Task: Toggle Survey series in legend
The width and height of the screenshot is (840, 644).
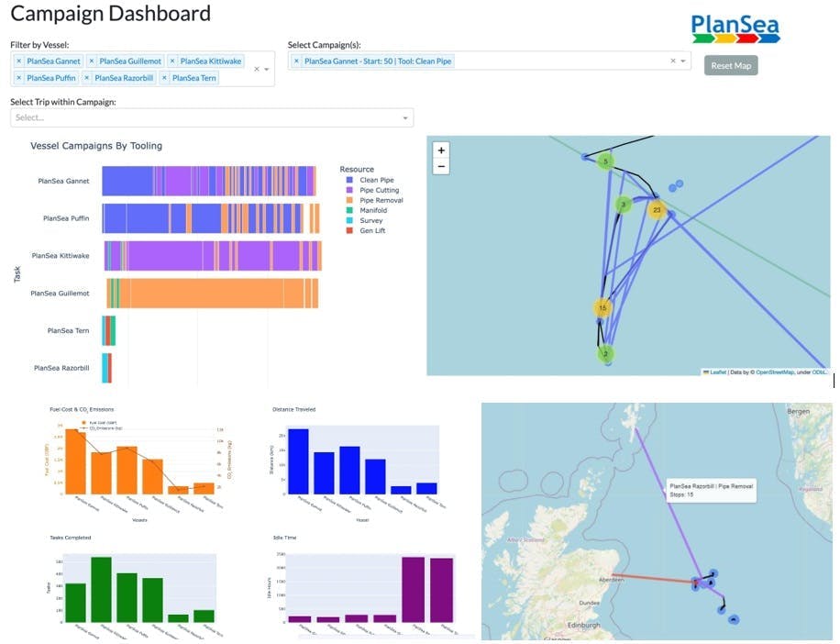Action: coord(371,221)
